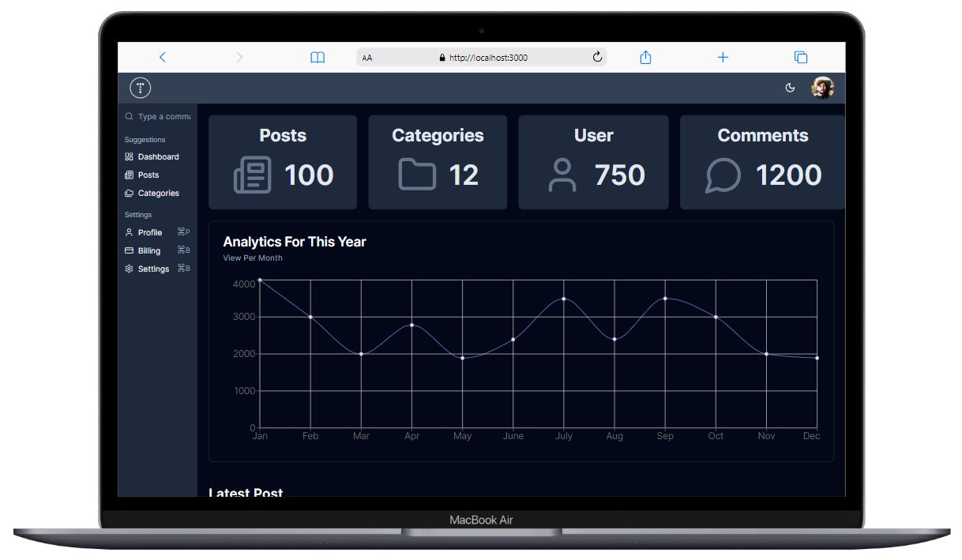Image resolution: width=962 pixels, height=560 pixels.
Task: Open the user avatar menu
Action: 822,88
